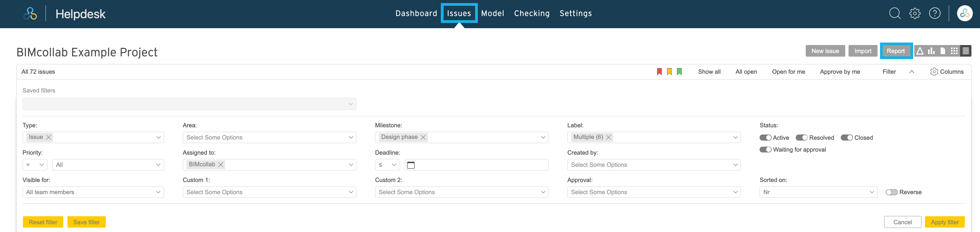Open the Settings tab
Viewport: 980px width, 232px height.
[576, 13]
